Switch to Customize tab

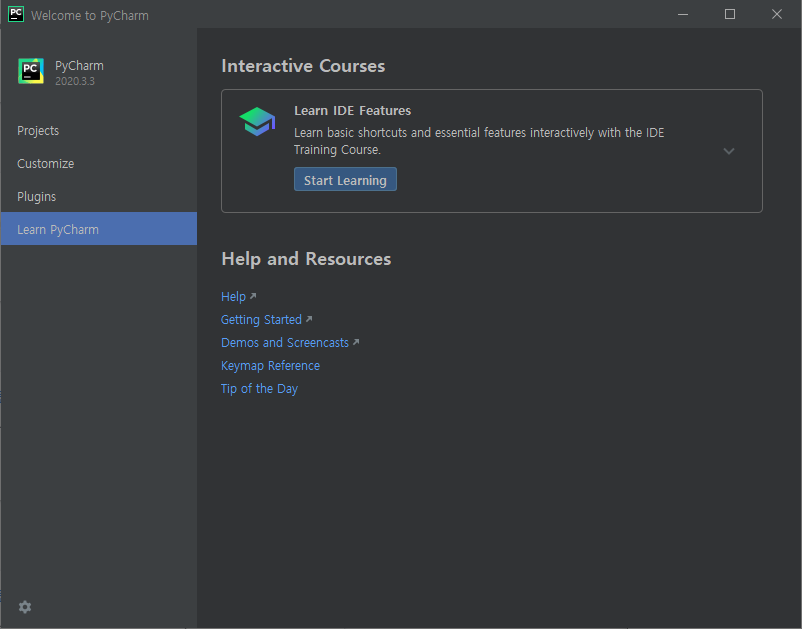(99, 164)
